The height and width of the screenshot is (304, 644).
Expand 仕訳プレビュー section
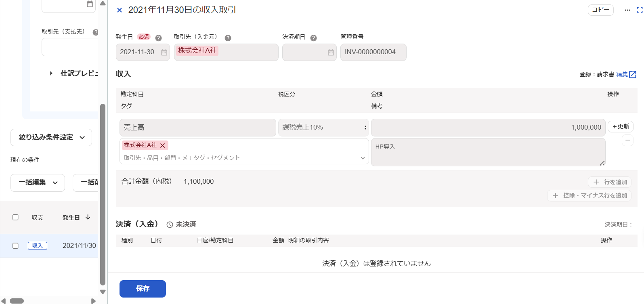point(51,73)
